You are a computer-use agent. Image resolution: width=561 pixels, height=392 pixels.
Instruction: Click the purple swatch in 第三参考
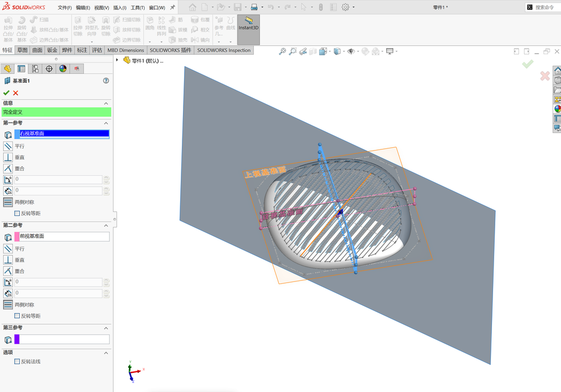coord(17,339)
